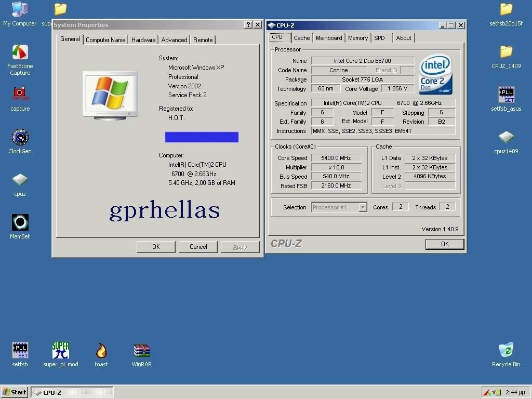Click the Package value Socket 775 LGA
The image size is (532, 399).
coord(363,79)
